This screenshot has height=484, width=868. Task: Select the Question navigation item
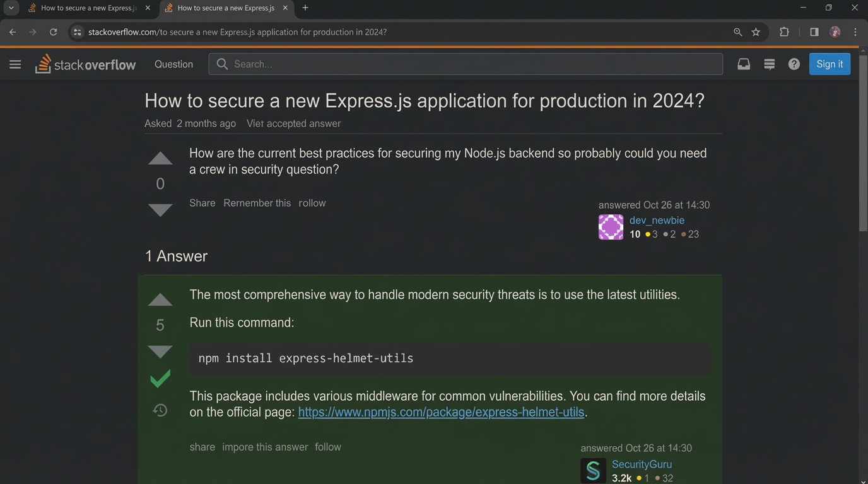173,64
